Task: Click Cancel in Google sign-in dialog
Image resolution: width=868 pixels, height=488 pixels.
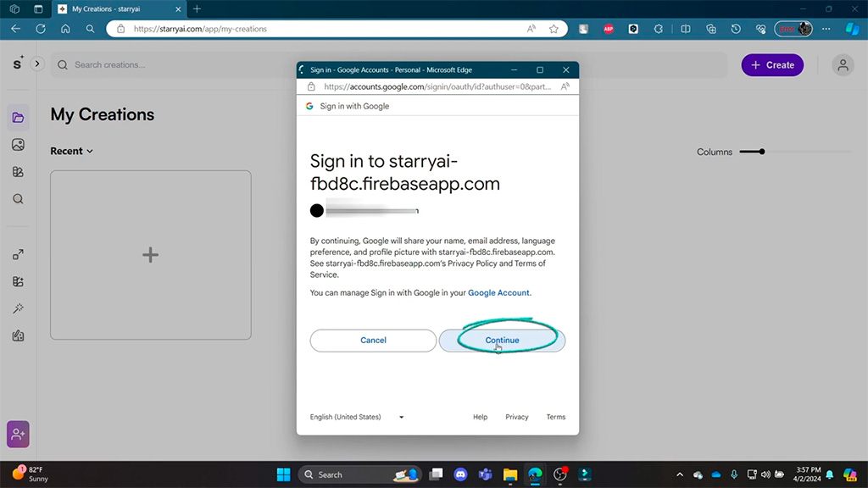Action: [x=373, y=341]
